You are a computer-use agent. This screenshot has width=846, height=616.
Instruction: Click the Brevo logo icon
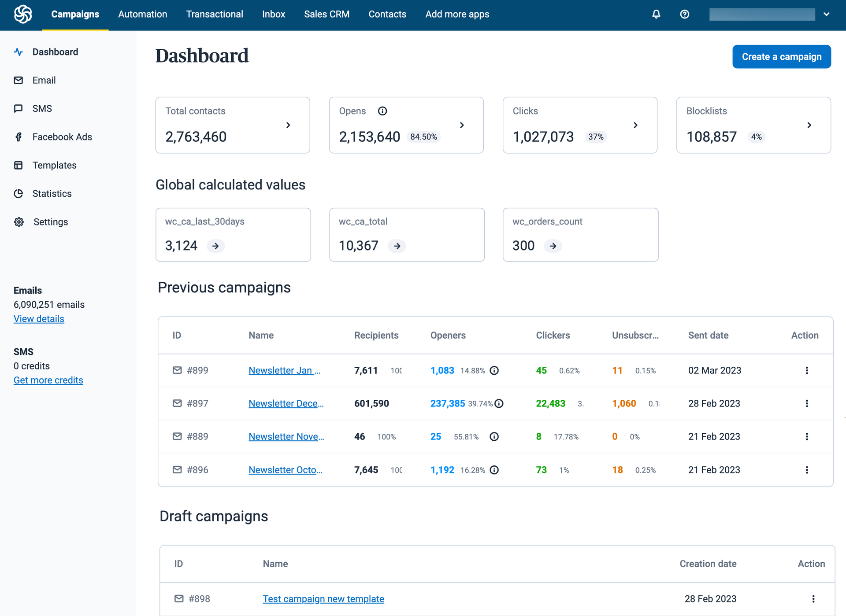23,14
